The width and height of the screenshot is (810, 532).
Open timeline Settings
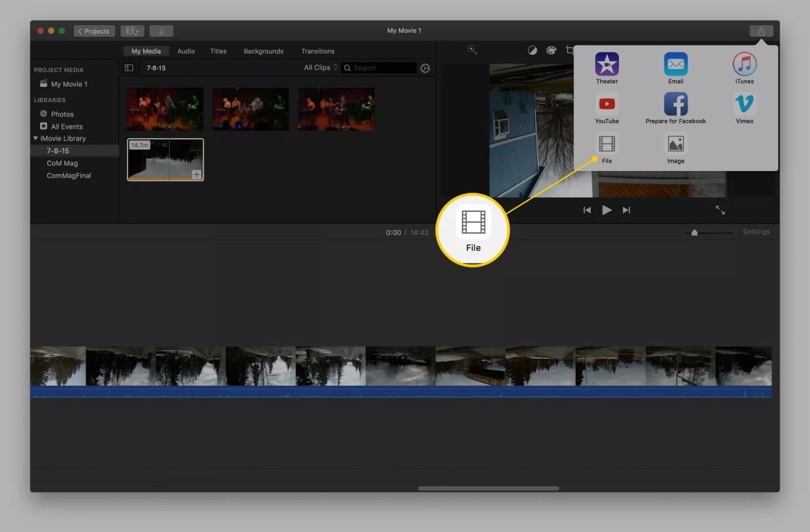pyautogui.click(x=756, y=231)
